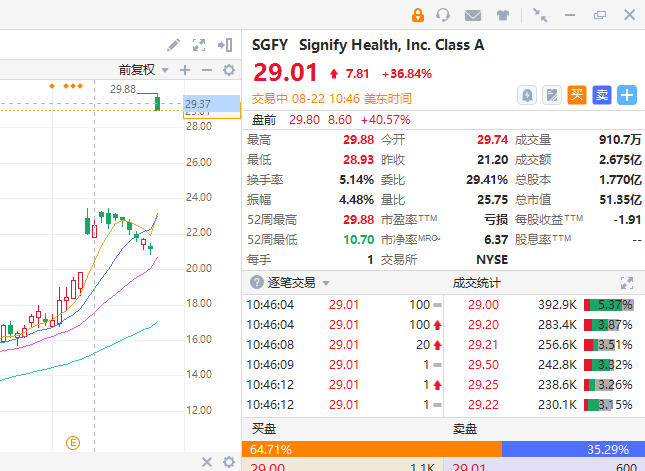Image resolution: width=645 pixels, height=471 pixels.
Task: Expand chart to fullscreen icon
Action: click(x=199, y=45)
